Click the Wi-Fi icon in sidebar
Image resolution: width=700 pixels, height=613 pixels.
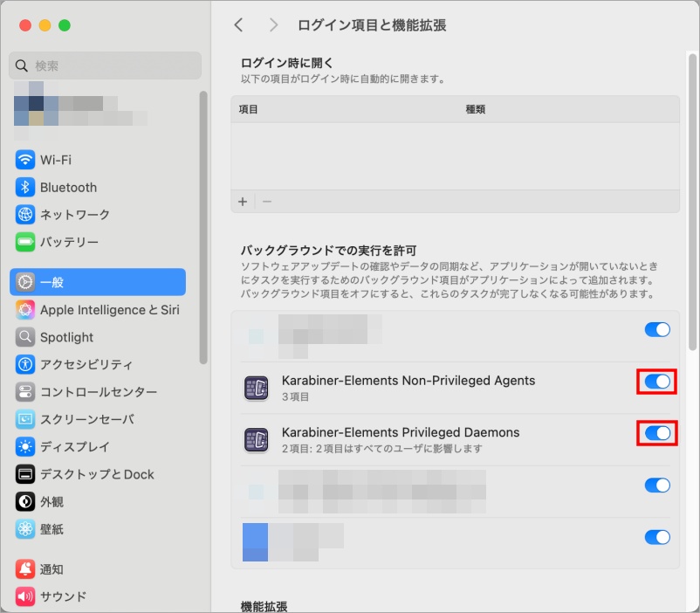click(25, 160)
